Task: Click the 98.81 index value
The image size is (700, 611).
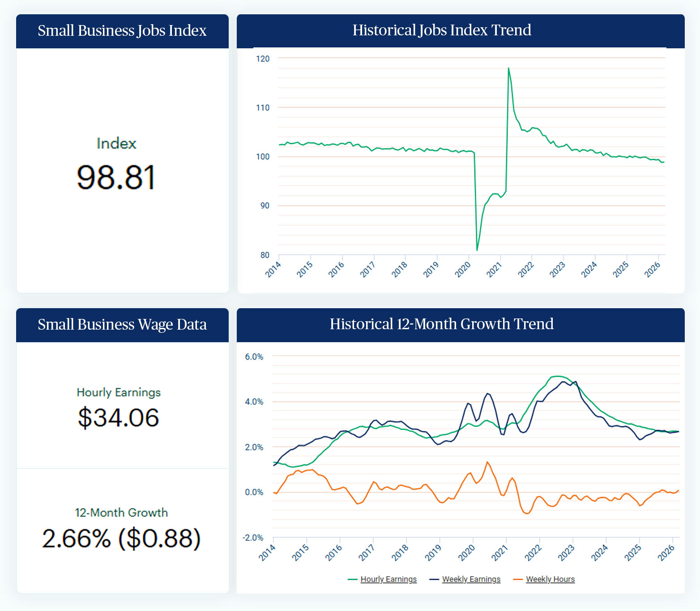Action: (116, 178)
